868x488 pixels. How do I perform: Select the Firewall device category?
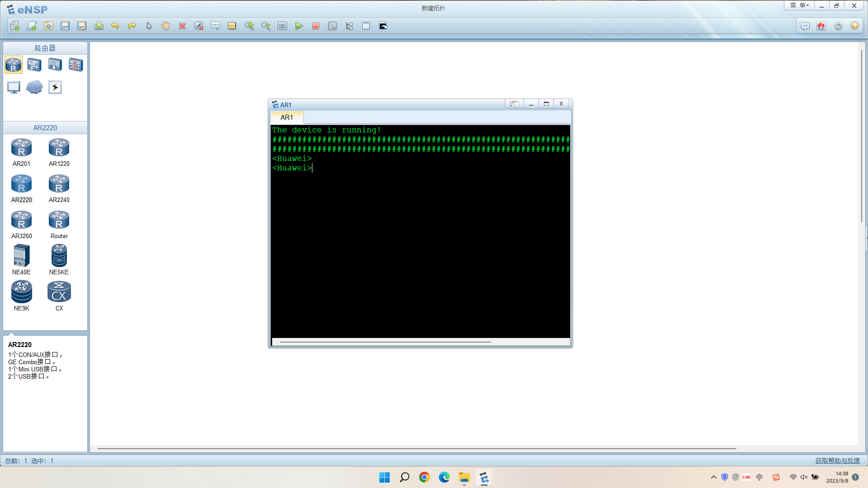76,65
